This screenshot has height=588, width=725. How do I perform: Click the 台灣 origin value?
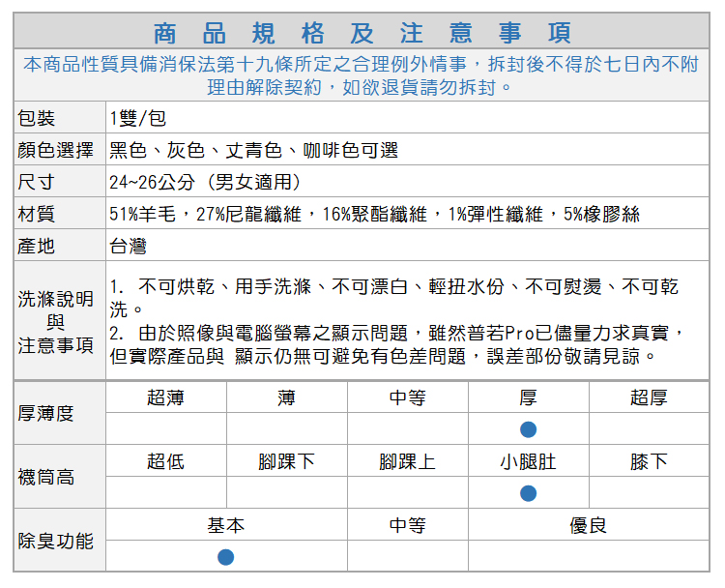click(128, 247)
